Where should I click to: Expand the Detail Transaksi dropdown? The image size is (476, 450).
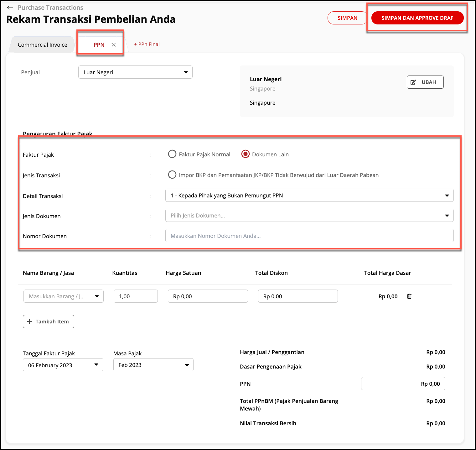(x=309, y=195)
